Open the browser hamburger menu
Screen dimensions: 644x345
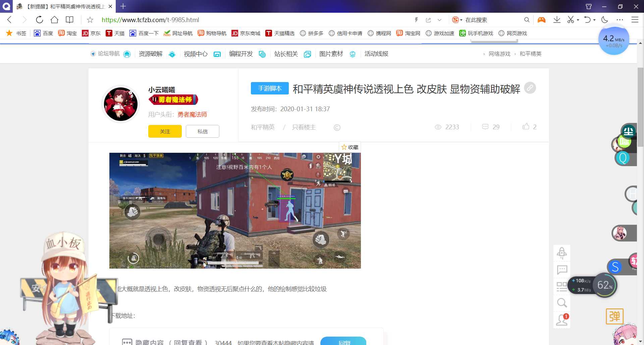tap(635, 20)
